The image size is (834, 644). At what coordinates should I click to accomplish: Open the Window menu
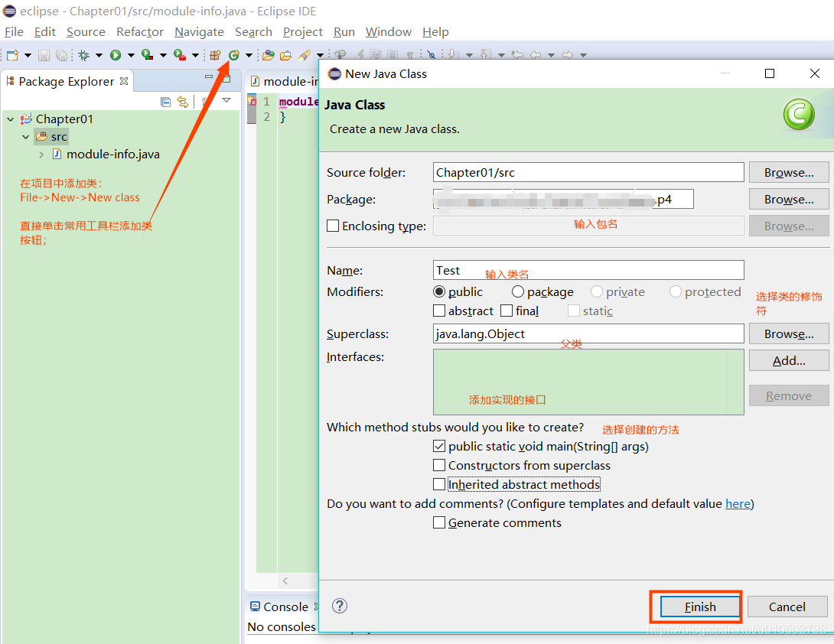point(388,32)
